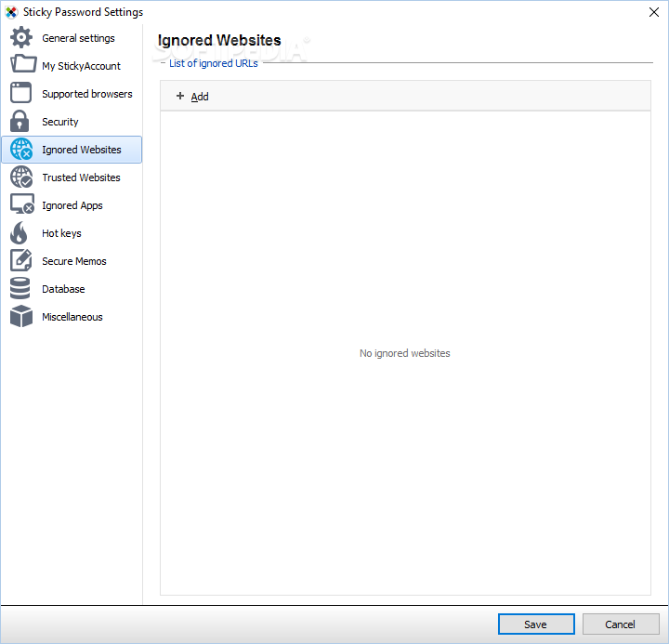Click the Ignored Websites globe icon
669x644 pixels.
click(21, 149)
